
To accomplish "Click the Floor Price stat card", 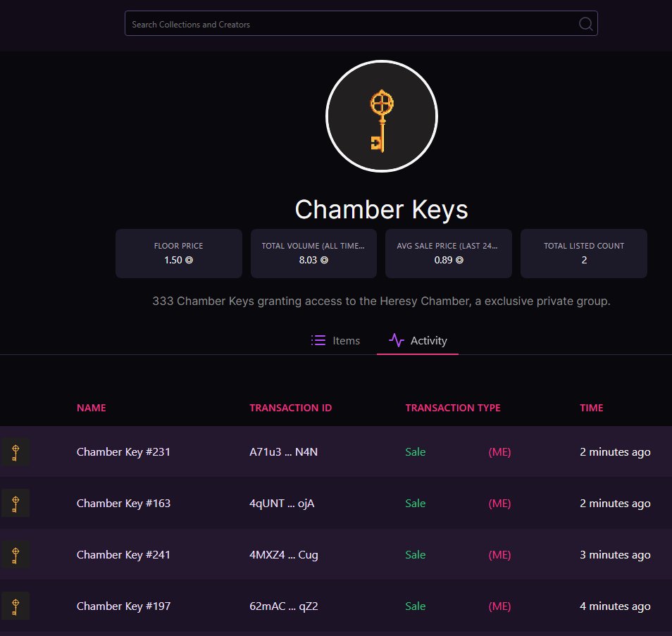I will [179, 254].
